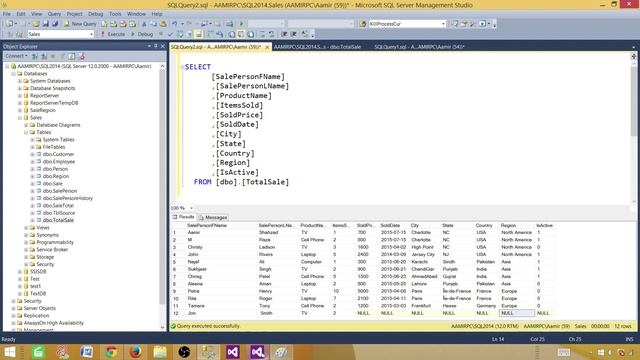The height and width of the screenshot is (360, 640).
Task: Select the ReportServer database
Action: pyautogui.click(x=44, y=96)
